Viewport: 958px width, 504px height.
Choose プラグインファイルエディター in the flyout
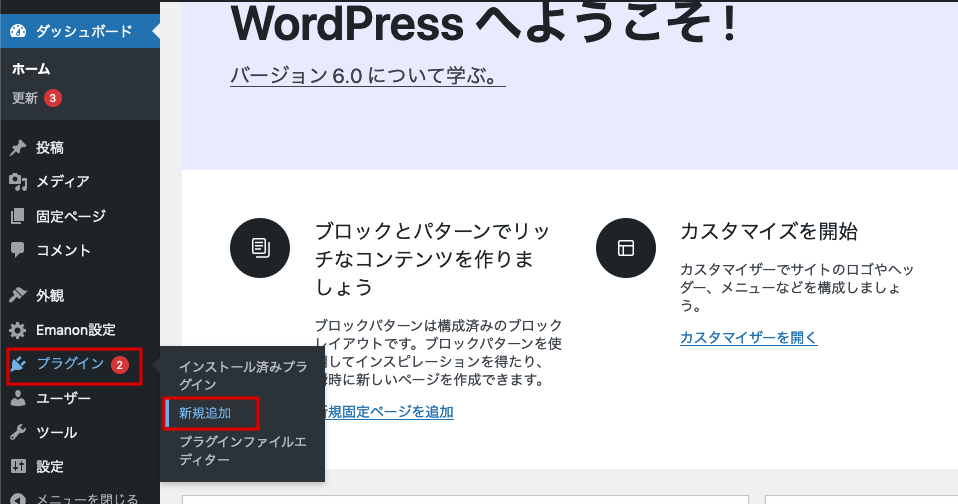tap(243, 450)
